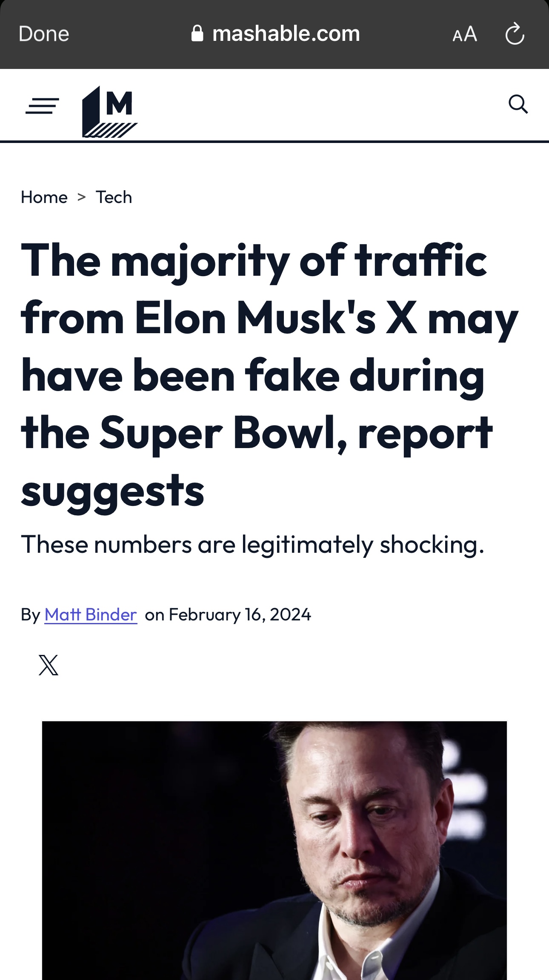This screenshot has height=980, width=549.
Task: Click the dark divider line under header
Action: [274, 141]
